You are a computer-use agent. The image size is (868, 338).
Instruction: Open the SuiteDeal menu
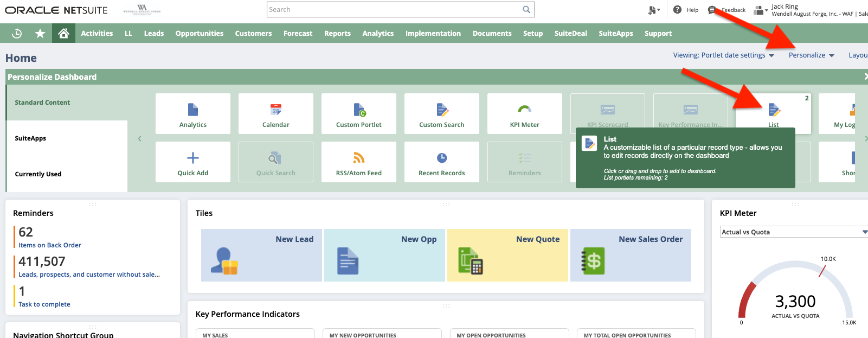571,33
